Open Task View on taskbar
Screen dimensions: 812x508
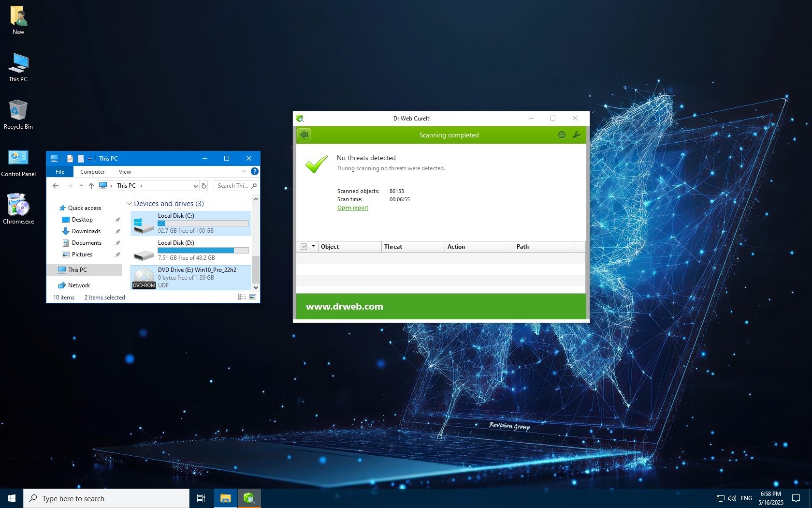pyautogui.click(x=201, y=498)
